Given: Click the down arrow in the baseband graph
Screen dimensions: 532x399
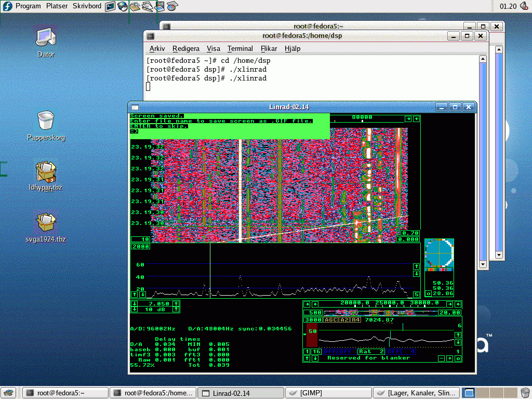Looking at the screenshot, I should click(x=458, y=342).
